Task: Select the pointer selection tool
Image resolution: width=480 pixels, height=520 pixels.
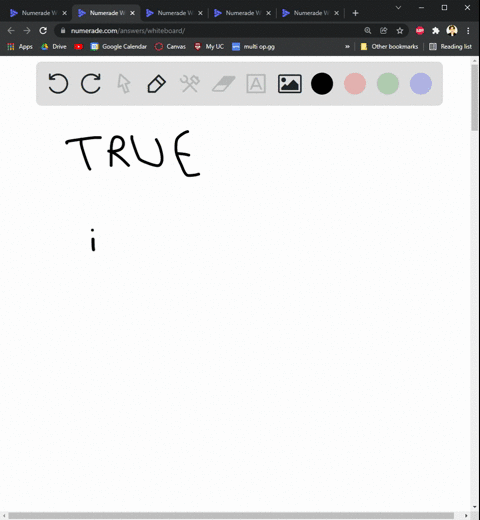Action: [124, 83]
